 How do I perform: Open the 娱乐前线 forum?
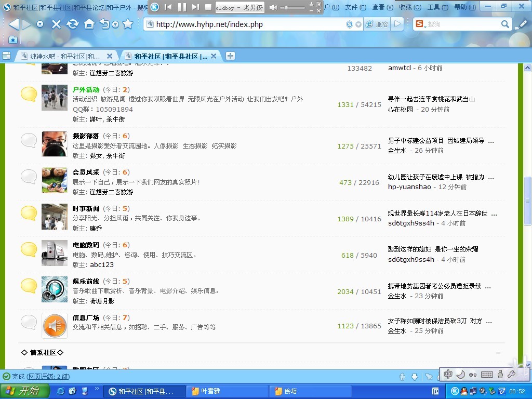(x=86, y=281)
